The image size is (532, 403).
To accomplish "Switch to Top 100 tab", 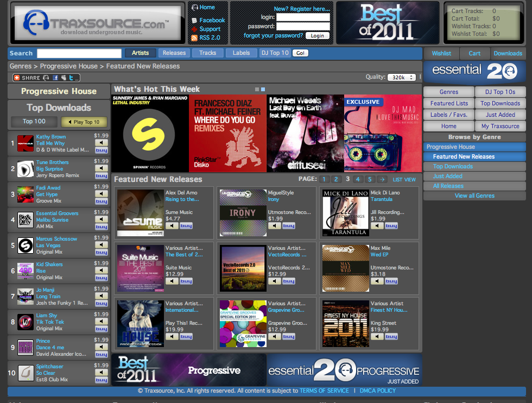I will [34, 122].
